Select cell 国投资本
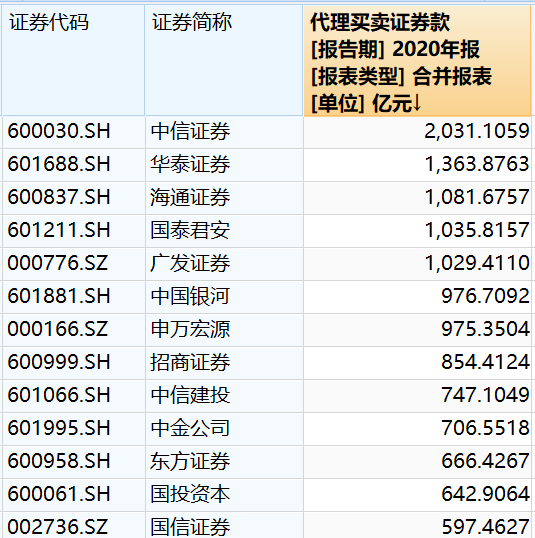Screen dimensions: 535x538 pos(224,494)
